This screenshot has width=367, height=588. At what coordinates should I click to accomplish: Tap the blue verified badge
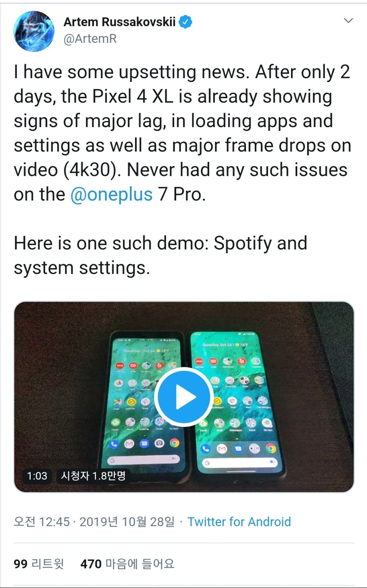click(186, 22)
